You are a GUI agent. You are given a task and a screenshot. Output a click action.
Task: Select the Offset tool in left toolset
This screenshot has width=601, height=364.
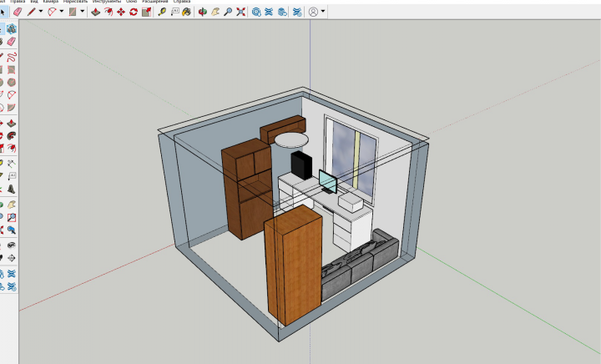point(12,149)
